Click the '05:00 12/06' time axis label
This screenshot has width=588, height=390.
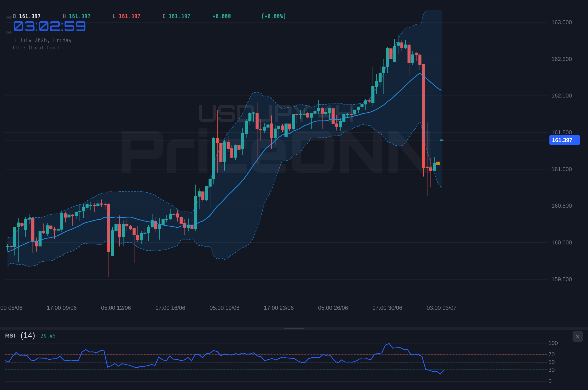click(x=116, y=308)
